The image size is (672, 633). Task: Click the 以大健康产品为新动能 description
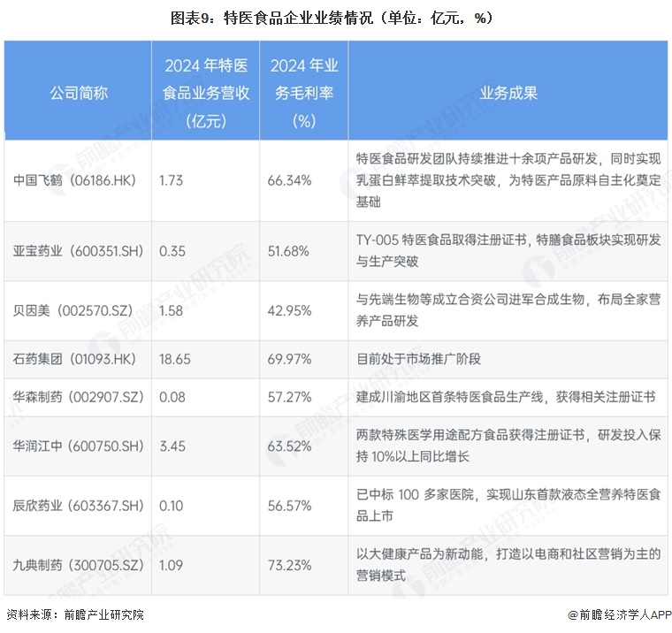click(x=508, y=565)
